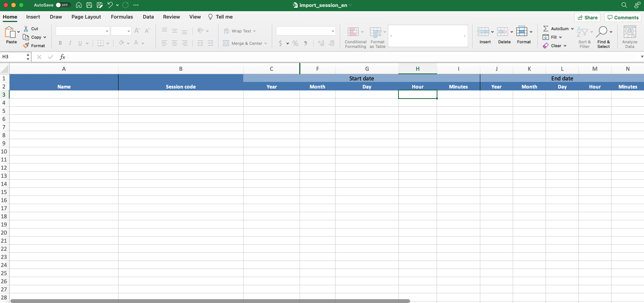
Task: Align text to top
Action: pyautogui.click(x=164, y=31)
